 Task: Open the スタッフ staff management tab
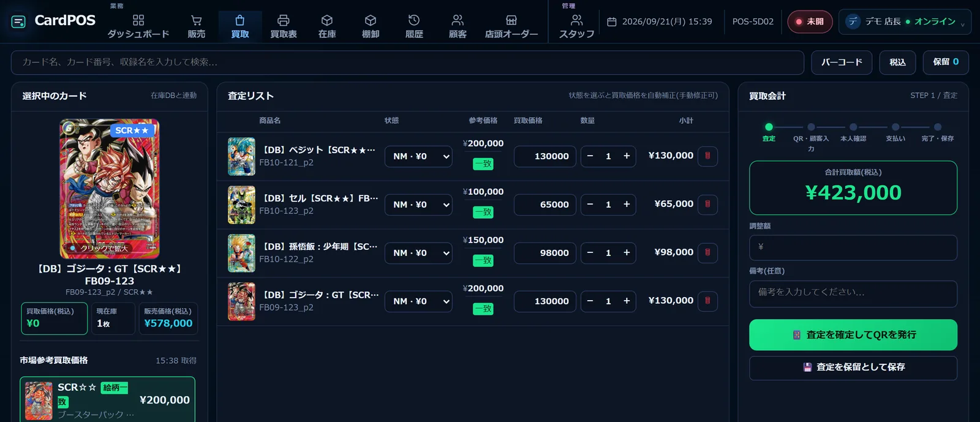[576, 27]
